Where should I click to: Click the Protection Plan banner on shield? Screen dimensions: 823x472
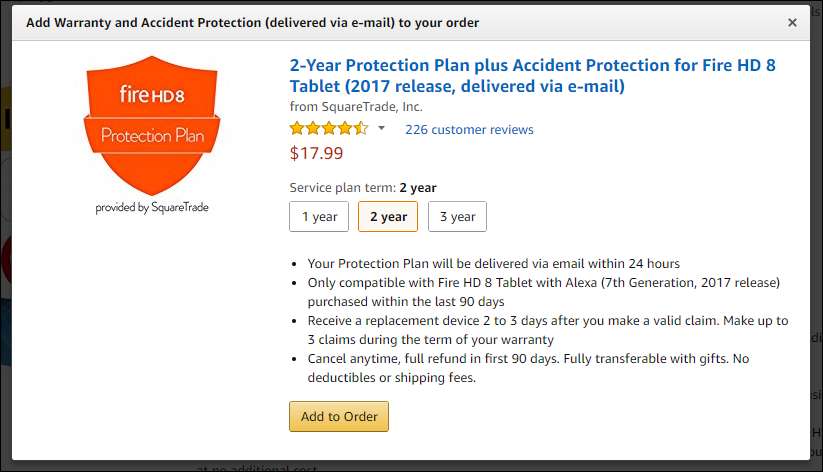coord(151,136)
